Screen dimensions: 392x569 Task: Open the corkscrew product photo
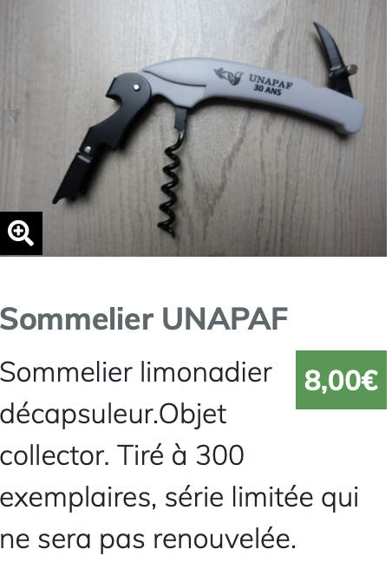point(193,128)
